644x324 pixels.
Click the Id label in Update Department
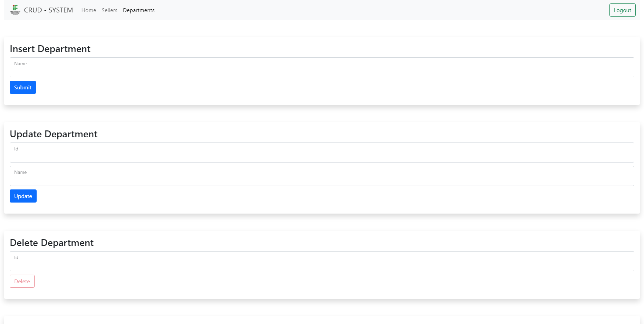(x=16, y=149)
